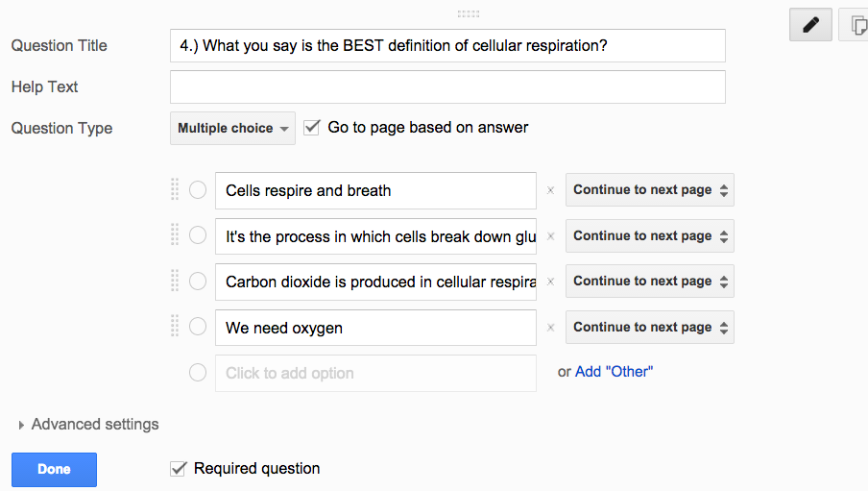Open page dropdown for 'Cells respire and breath'
The width and height of the screenshot is (868, 491).
[650, 190]
